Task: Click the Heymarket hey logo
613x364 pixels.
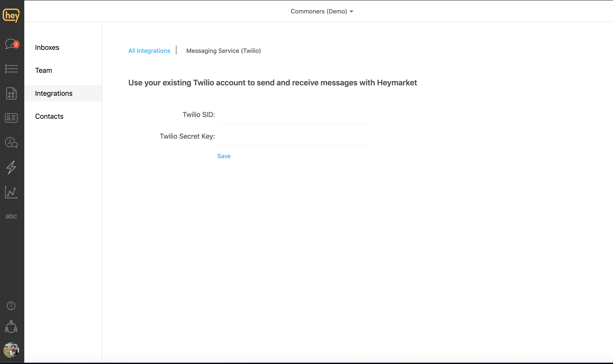Action: point(11,15)
